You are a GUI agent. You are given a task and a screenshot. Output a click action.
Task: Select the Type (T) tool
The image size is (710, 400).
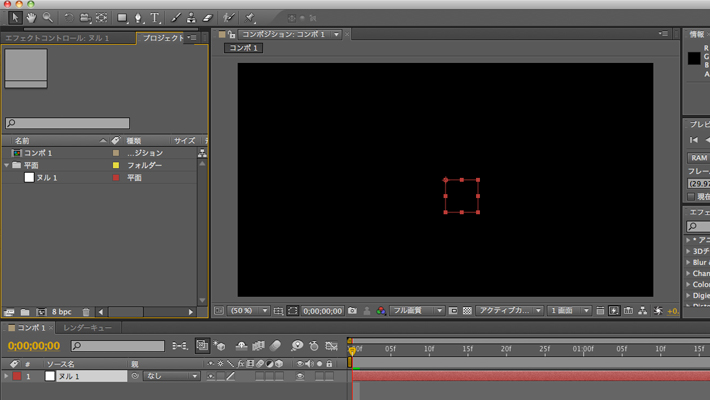click(155, 17)
